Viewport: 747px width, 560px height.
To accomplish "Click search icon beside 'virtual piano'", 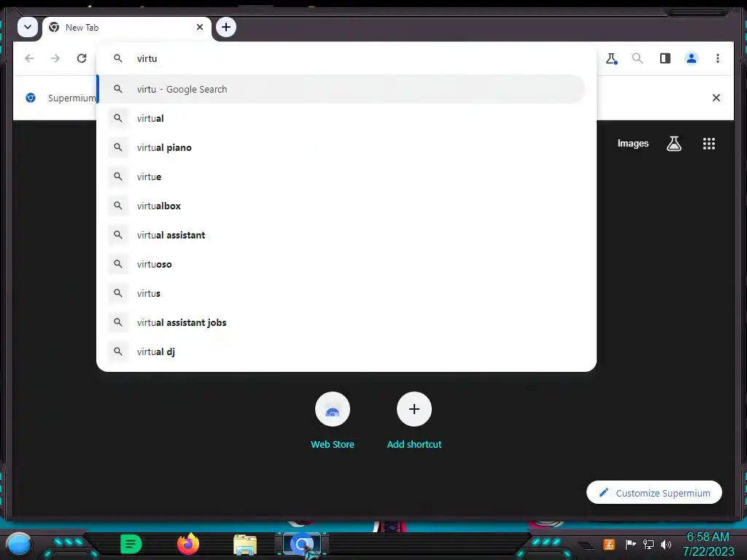I will pyautogui.click(x=118, y=147).
